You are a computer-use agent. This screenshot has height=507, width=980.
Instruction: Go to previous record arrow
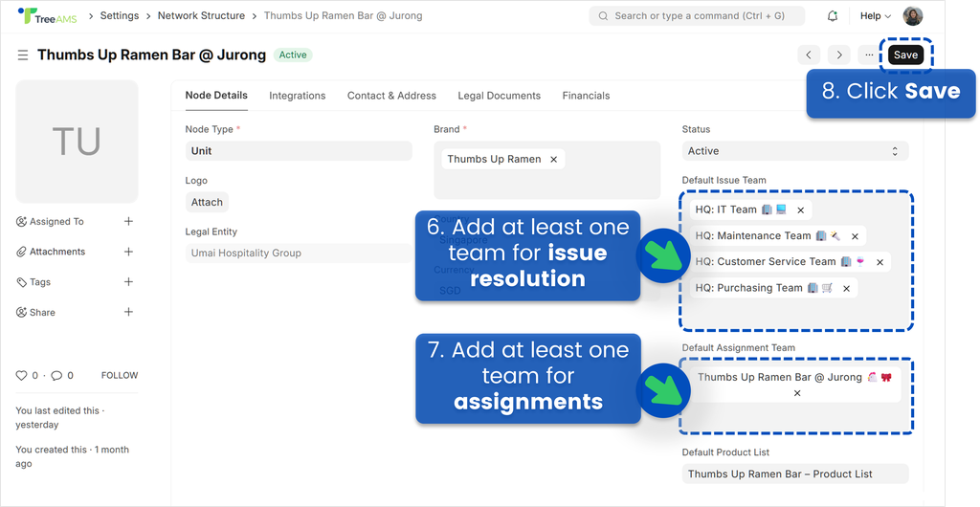tap(809, 55)
